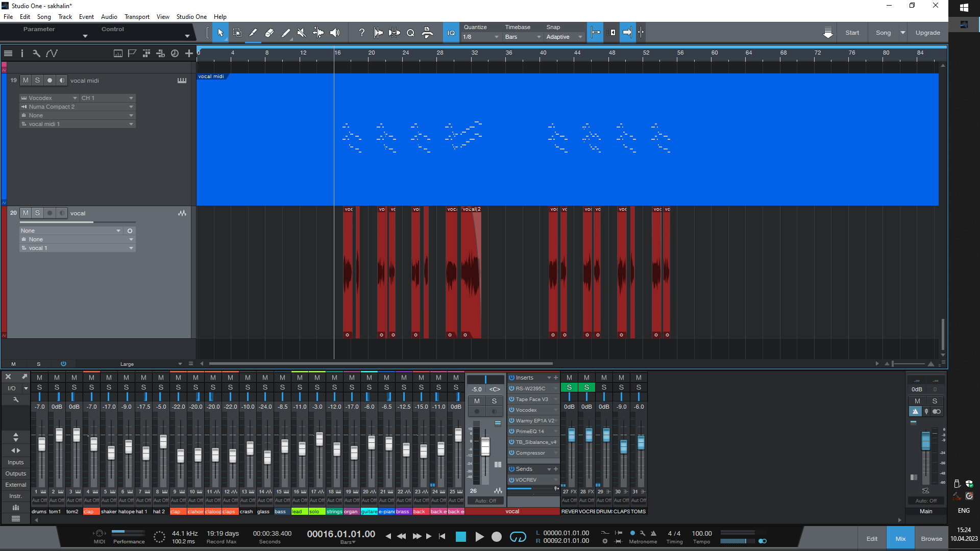This screenshot has height=551, width=980.
Task: Solo the vocal track 20
Action: (x=37, y=213)
